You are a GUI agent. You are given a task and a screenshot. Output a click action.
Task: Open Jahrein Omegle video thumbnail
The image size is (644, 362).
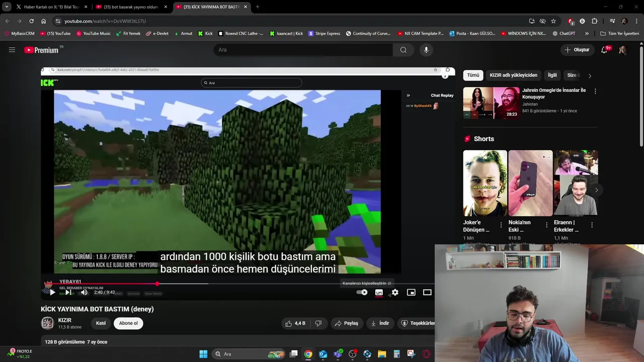[x=492, y=103]
